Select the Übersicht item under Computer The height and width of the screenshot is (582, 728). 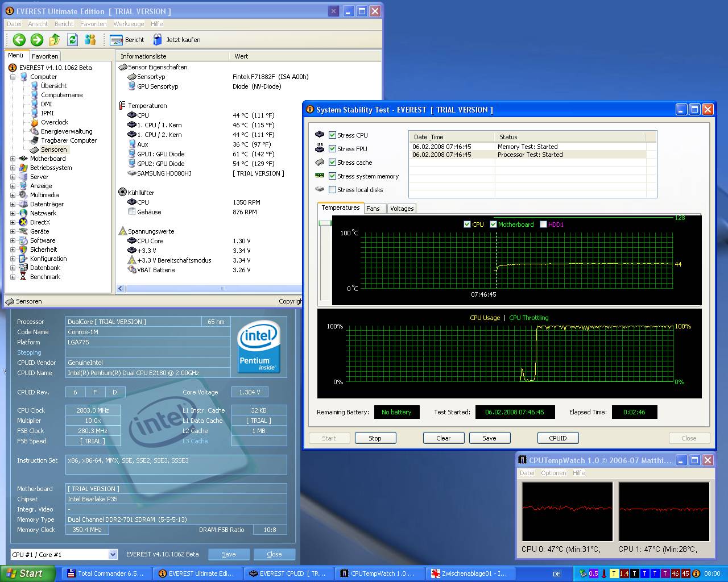point(53,86)
